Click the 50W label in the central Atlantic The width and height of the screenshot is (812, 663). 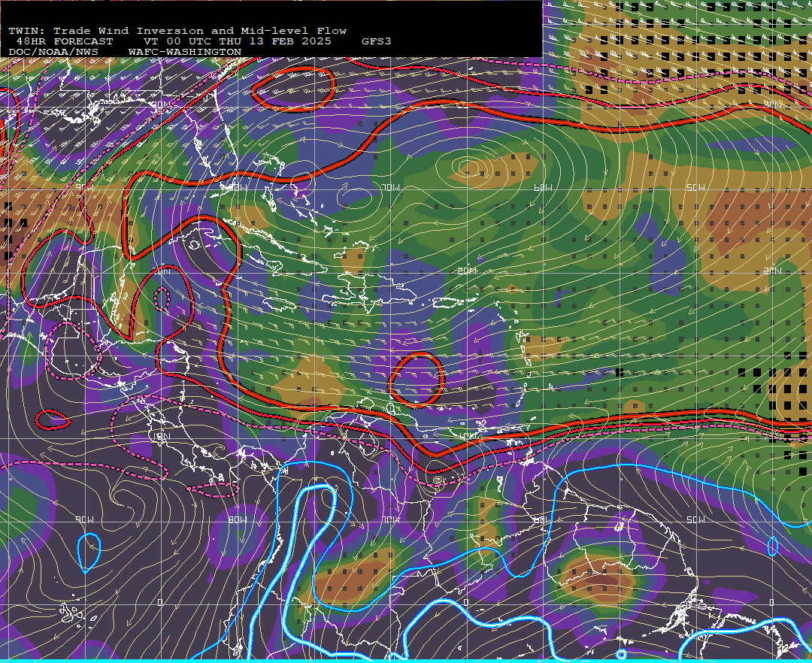[695, 187]
